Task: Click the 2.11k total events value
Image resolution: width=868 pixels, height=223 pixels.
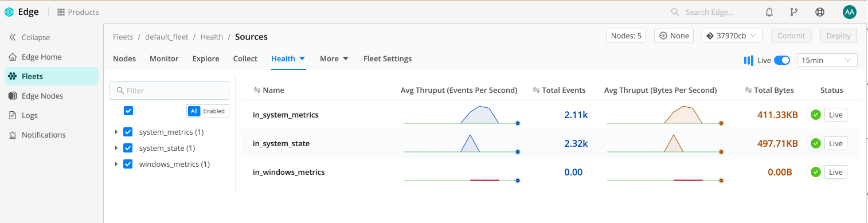Action: coord(576,115)
